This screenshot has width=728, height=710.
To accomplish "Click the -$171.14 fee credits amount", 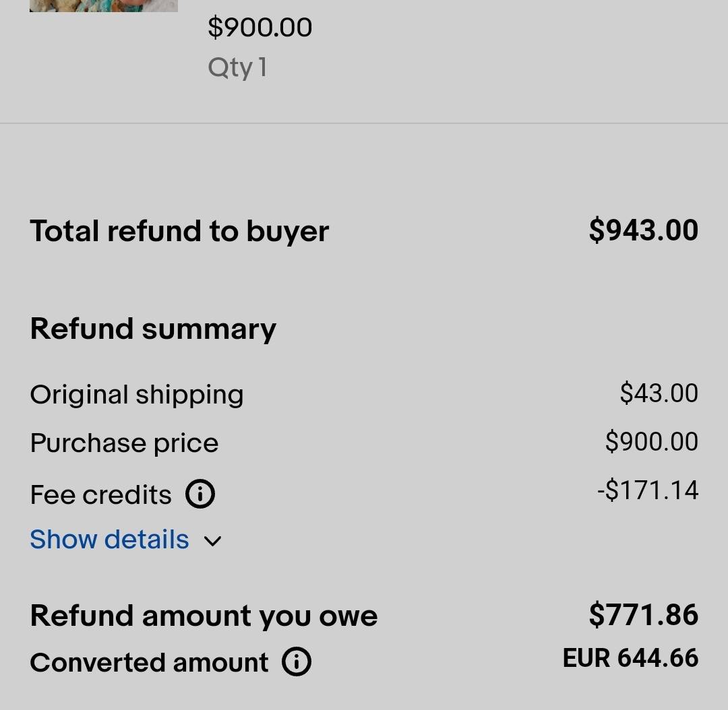I will 648,490.
